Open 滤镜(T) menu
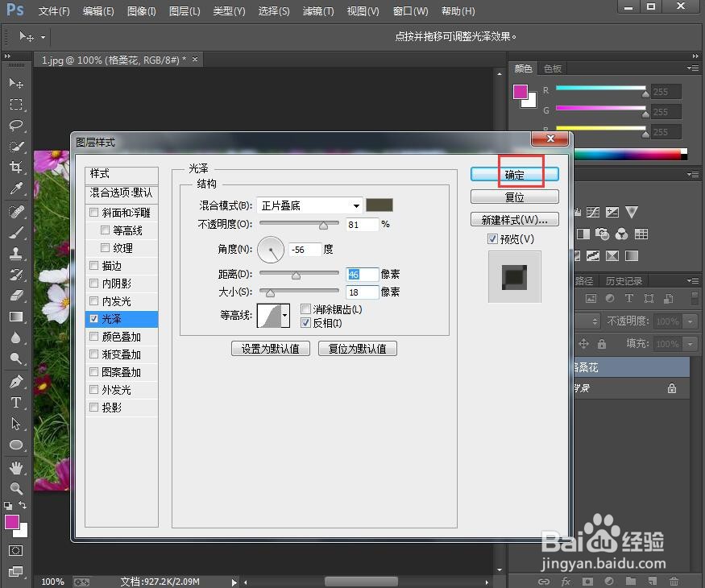 pyautogui.click(x=318, y=10)
